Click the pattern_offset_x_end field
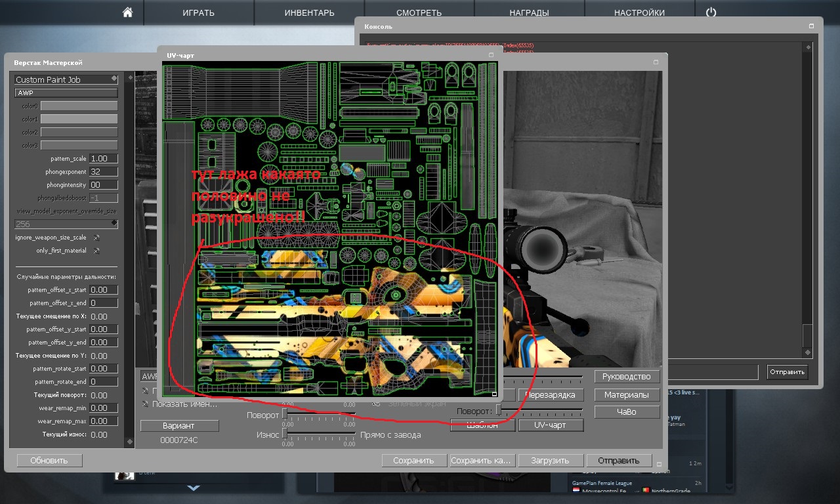Viewport: 840px width, 504px height. coord(104,303)
